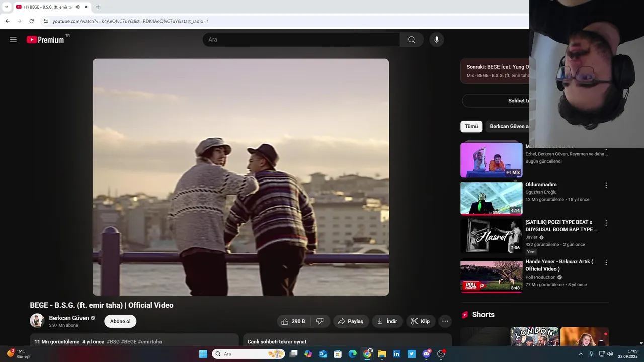Select the Tümü filter chip
This screenshot has height=362, width=644.
coord(471,126)
